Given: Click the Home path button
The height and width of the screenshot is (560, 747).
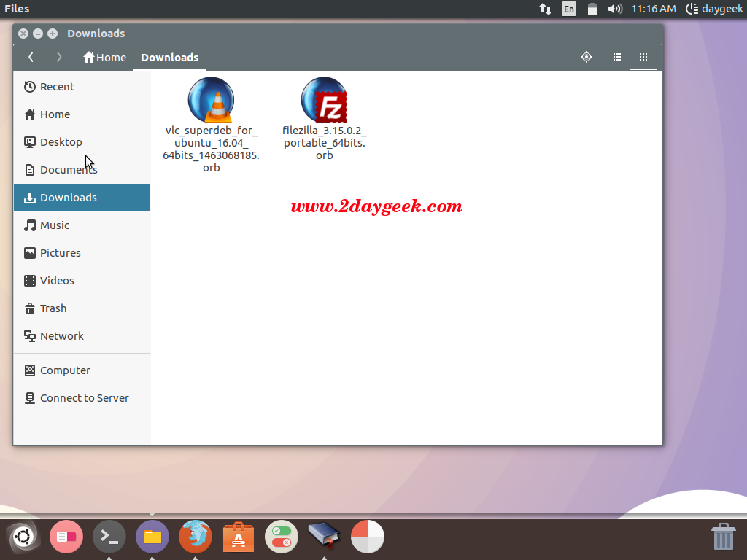Looking at the screenshot, I should click(105, 57).
